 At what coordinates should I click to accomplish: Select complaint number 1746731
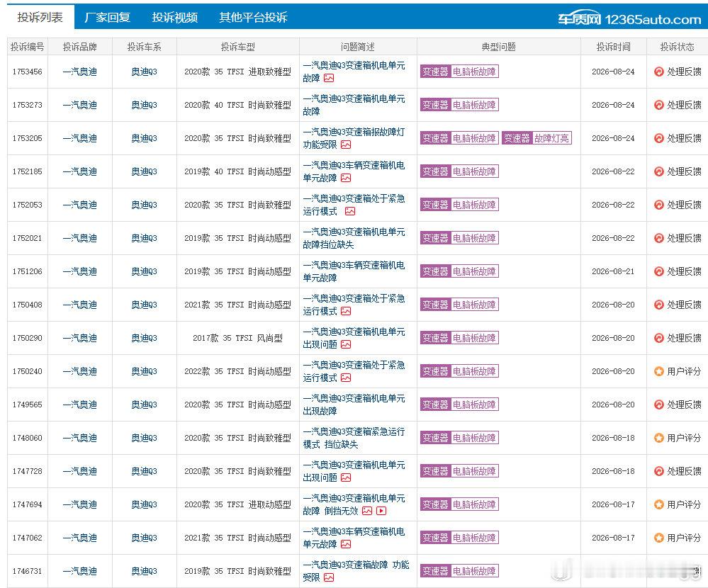pos(27,571)
